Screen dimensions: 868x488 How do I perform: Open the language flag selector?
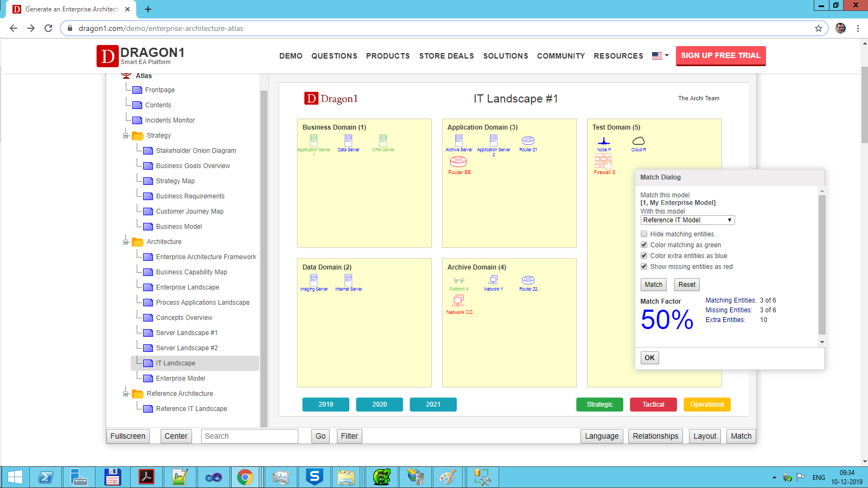[x=660, y=55]
